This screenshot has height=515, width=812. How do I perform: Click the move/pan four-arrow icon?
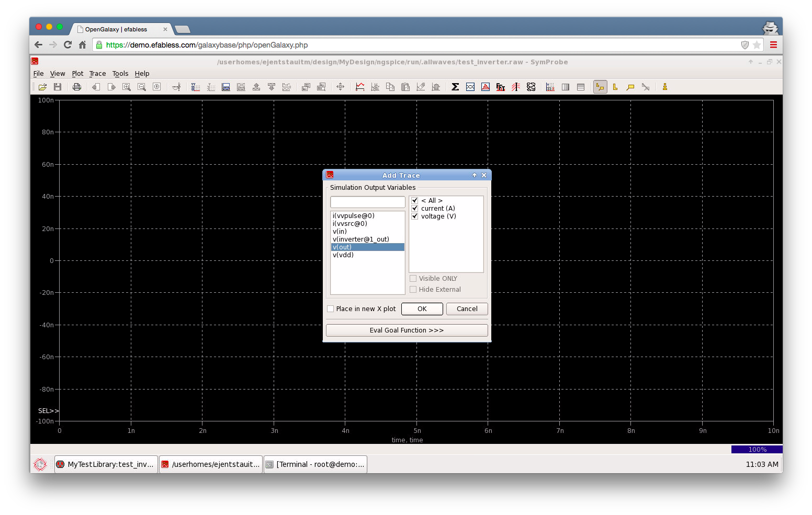[341, 87]
